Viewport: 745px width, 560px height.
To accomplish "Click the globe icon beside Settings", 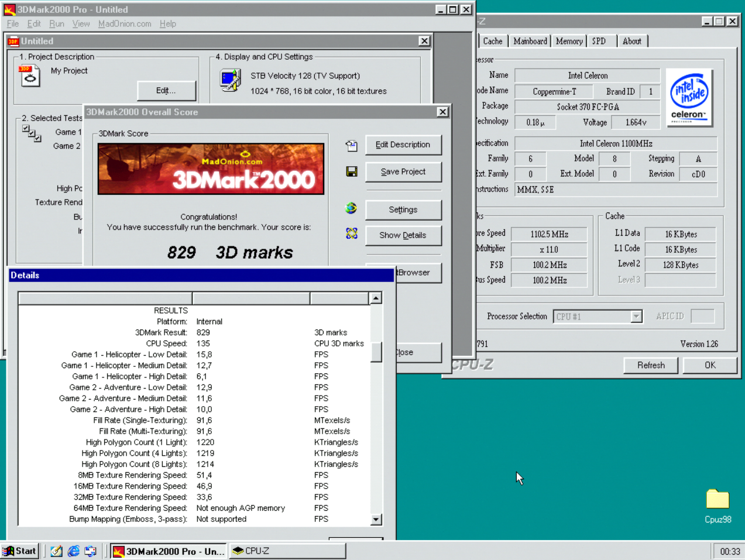I will 351,208.
